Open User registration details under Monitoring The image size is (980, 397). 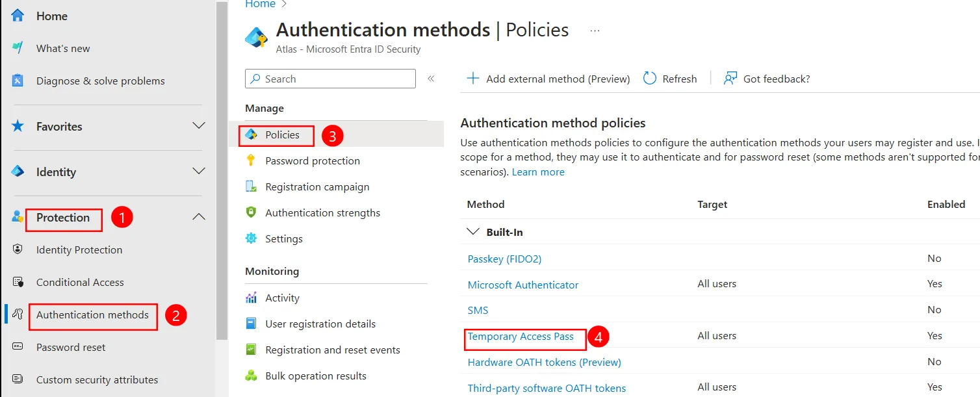click(x=320, y=324)
